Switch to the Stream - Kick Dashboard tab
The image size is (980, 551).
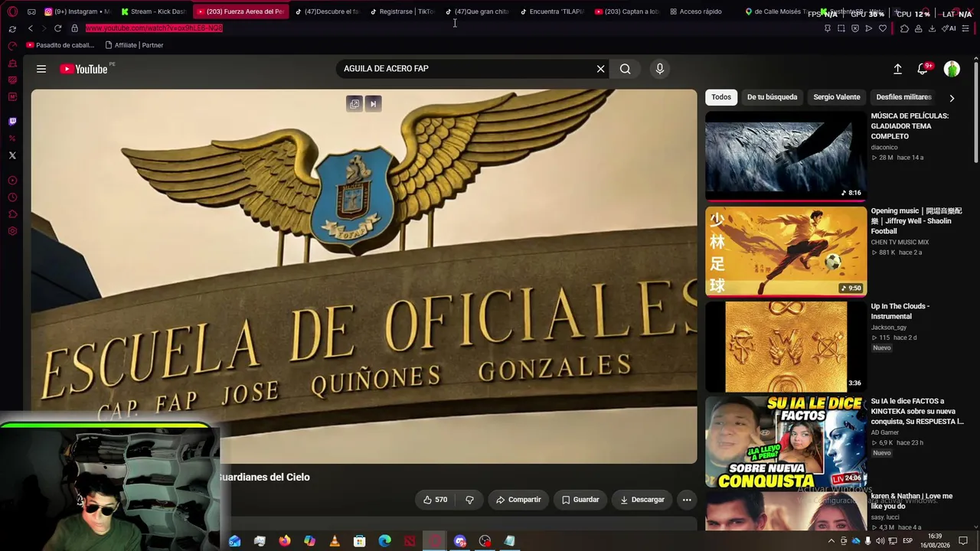click(153, 11)
